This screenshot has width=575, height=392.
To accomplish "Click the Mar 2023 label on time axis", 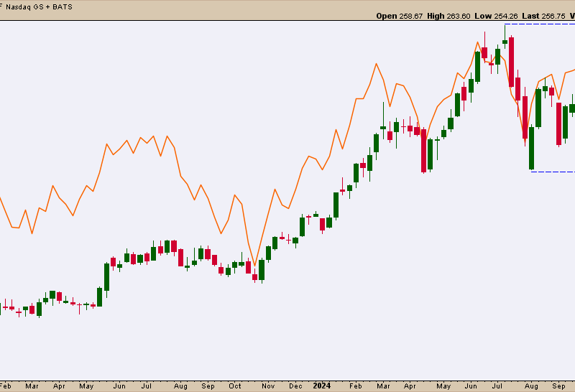I will coord(32,386).
